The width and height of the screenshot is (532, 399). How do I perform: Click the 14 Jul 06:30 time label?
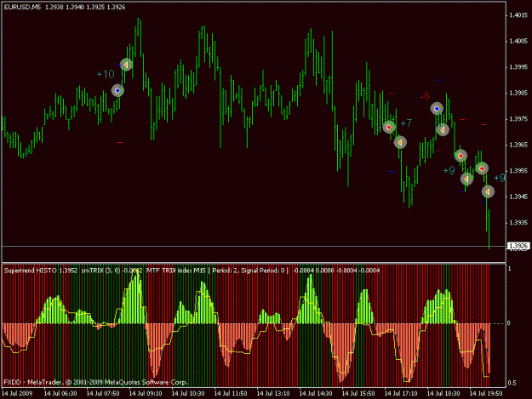point(60,393)
